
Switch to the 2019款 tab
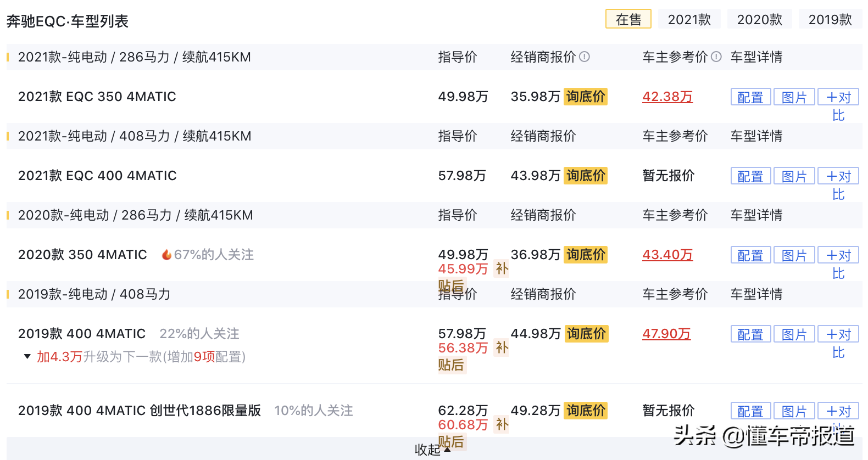(x=830, y=19)
